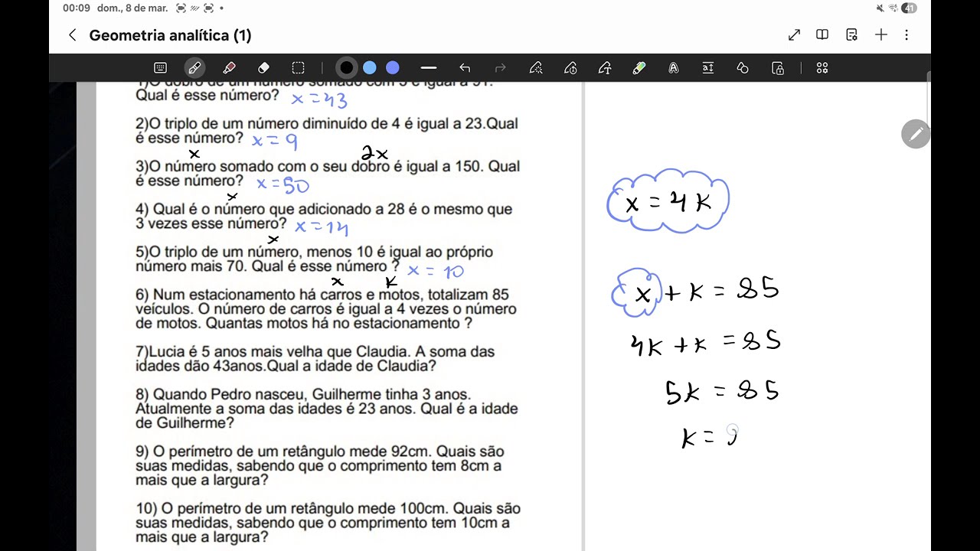
Task: Open the toolbar grid more-tools icon
Action: (822, 68)
